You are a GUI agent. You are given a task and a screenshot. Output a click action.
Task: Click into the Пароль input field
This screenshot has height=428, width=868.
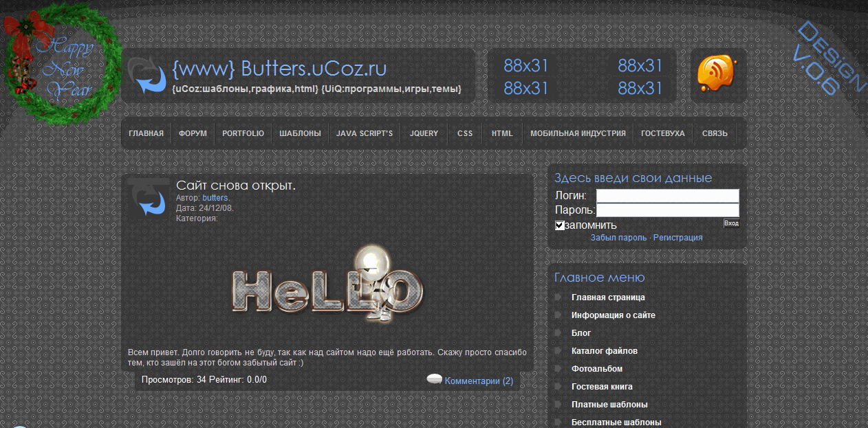[668, 210]
